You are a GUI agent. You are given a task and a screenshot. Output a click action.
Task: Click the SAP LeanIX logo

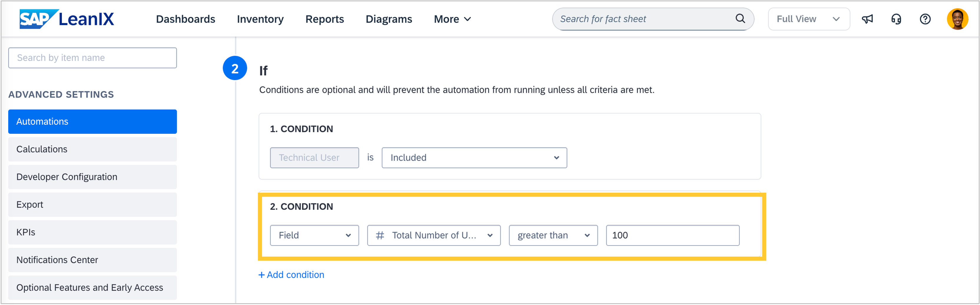coord(67,19)
